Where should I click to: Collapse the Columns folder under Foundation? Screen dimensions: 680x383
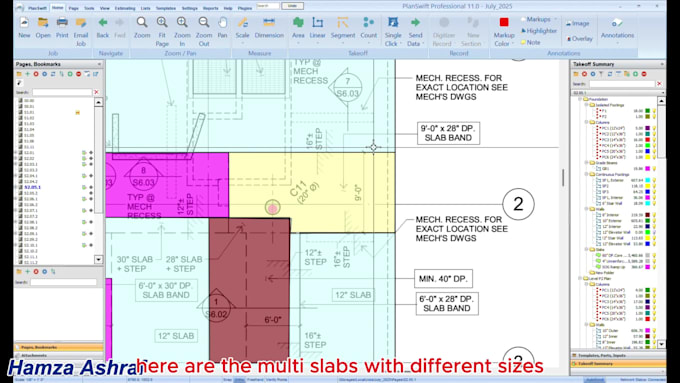pos(586,122)
